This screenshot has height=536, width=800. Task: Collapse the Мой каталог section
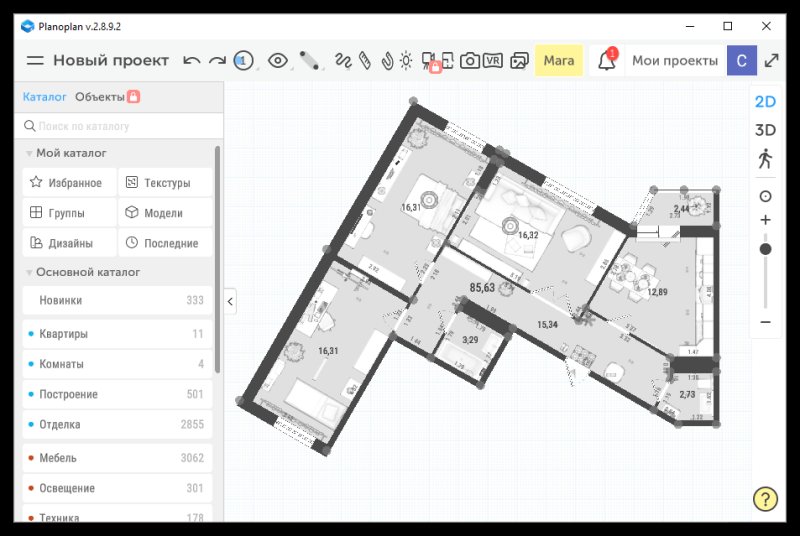(x=30, y=153)
